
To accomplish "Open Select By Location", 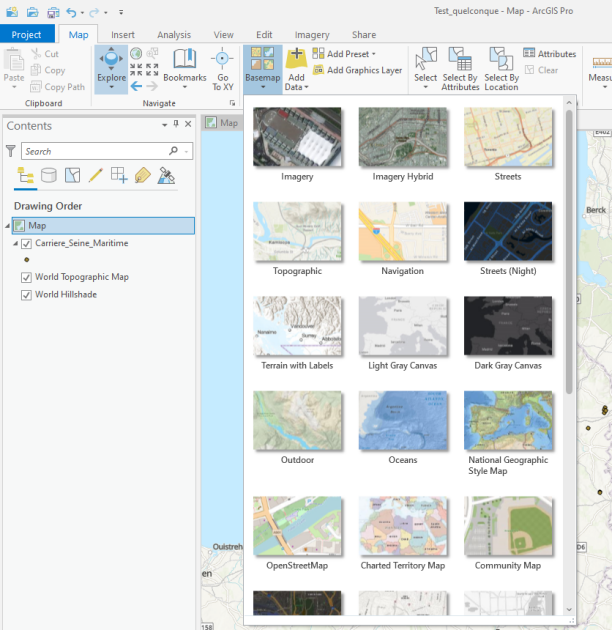I will point(501,69).
